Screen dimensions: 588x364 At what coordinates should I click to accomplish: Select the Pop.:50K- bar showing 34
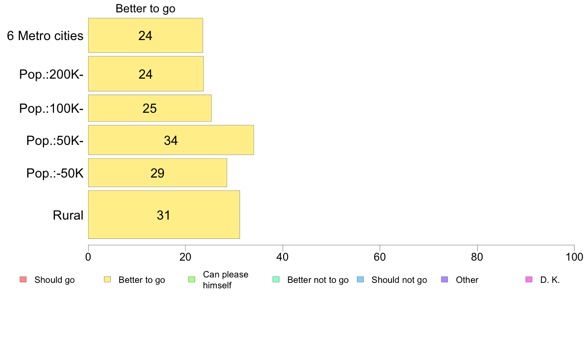(171, 140)
